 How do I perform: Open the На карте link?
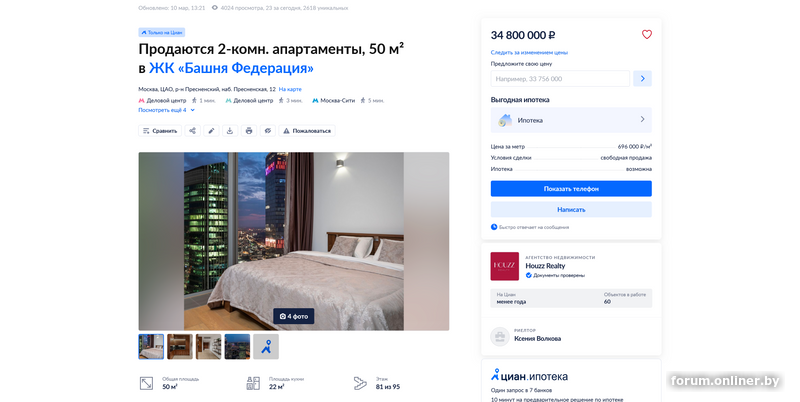[290, 89]
